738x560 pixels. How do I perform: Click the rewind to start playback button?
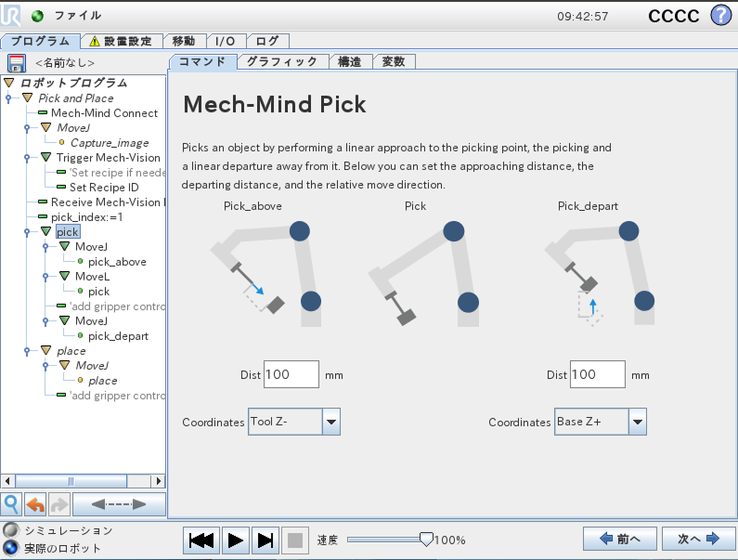point(201,540)
